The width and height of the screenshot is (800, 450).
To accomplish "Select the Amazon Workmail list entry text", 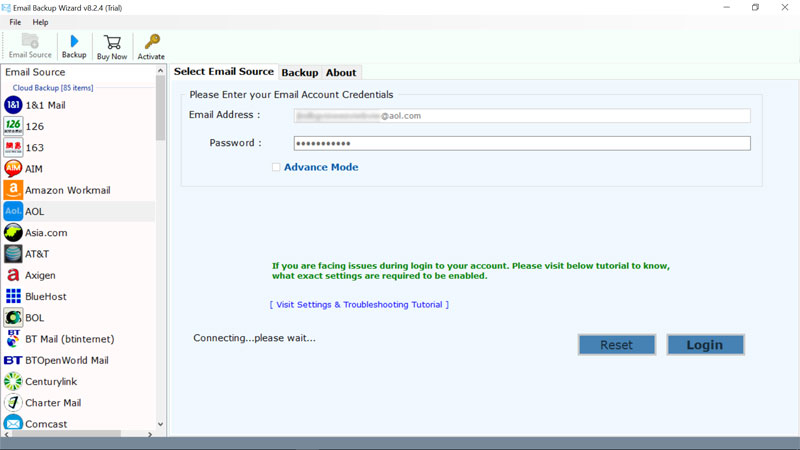I will click(x=68, y=190).
